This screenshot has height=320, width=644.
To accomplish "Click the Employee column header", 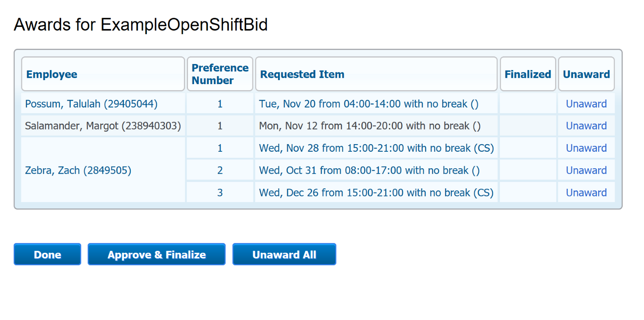I will [x=52, y=74].
